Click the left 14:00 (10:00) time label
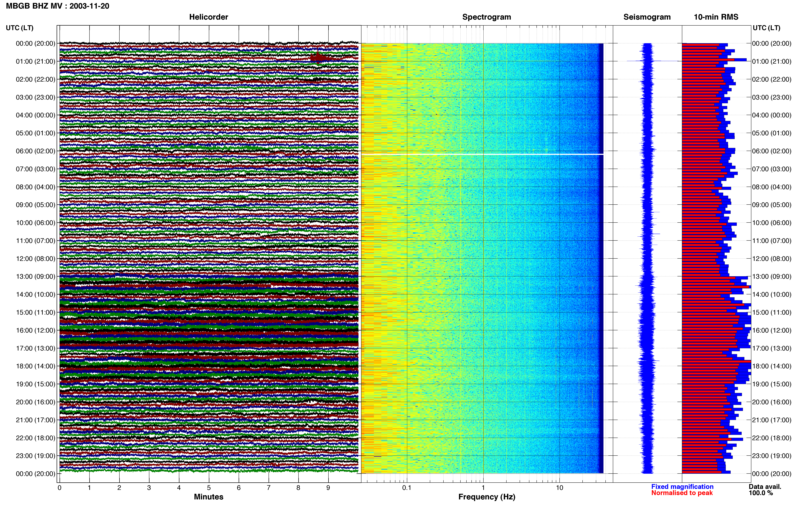This screenshot has height=508, width=812. point(36,294)
